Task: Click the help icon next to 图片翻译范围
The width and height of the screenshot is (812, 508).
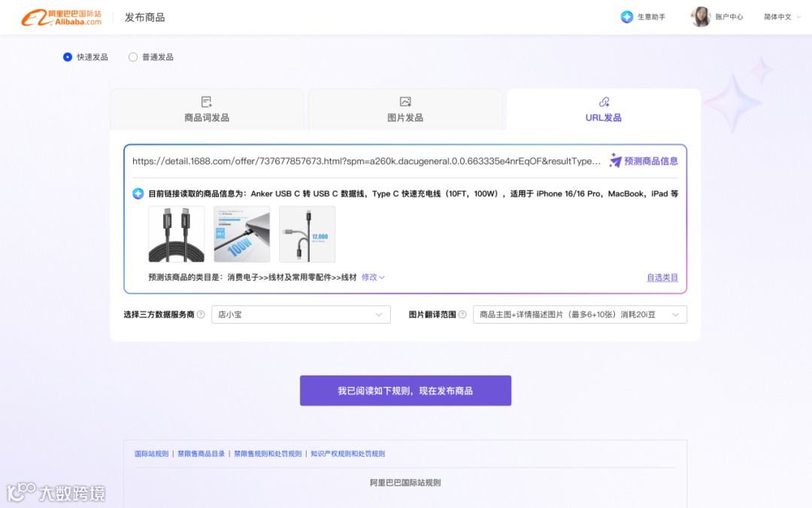Action: click(x=462, y=315)
